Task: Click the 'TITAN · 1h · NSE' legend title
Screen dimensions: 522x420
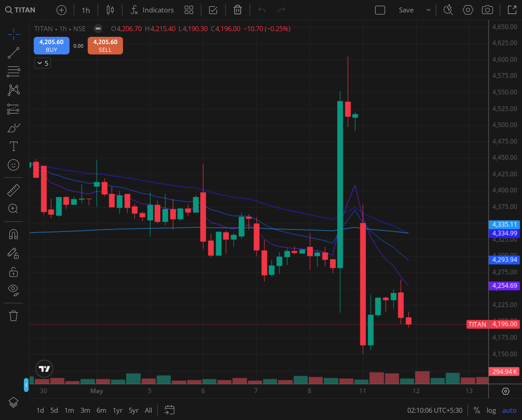Action: pos(60,29)
